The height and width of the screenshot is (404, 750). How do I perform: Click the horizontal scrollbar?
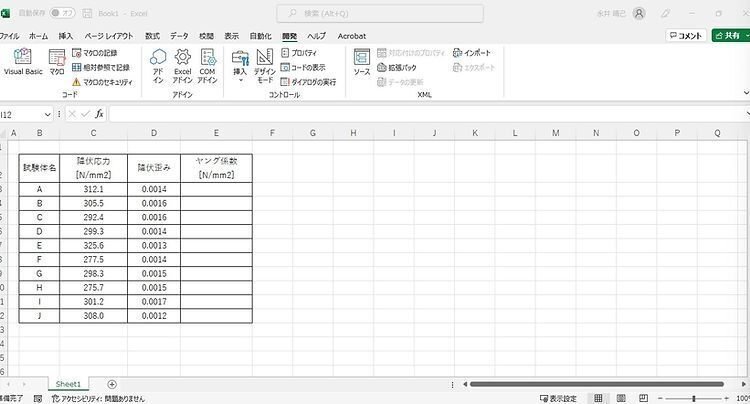[x=596, y=384]
